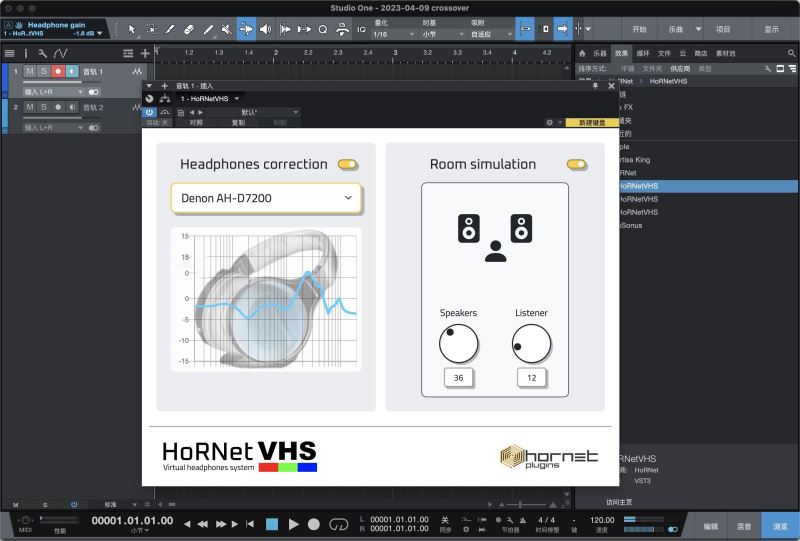Select highlighted HoRNetVHS in browser list
Viewport: 800px width, 541px height.
[709, 186]
